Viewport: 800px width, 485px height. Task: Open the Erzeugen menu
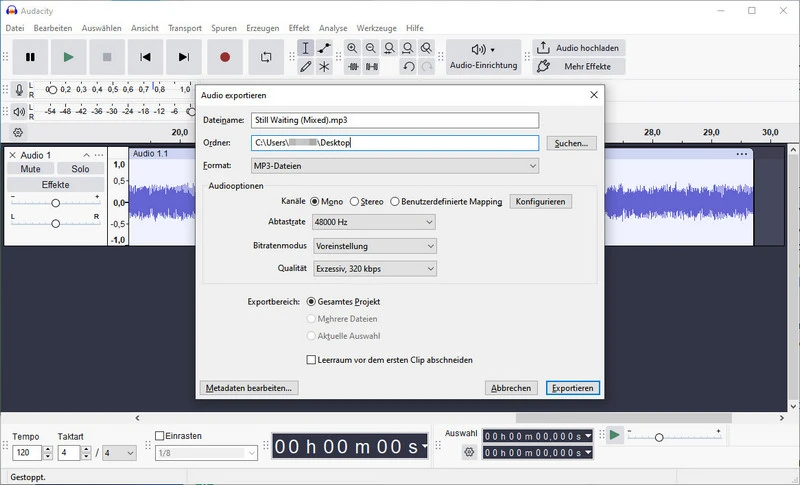point(263,28)
